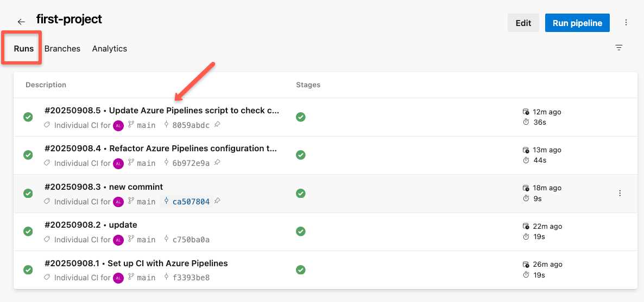Viewport: 644px width, 302px height.
Task: Click main branch label in run #20250908.1
Action: (x=146, y=278)
